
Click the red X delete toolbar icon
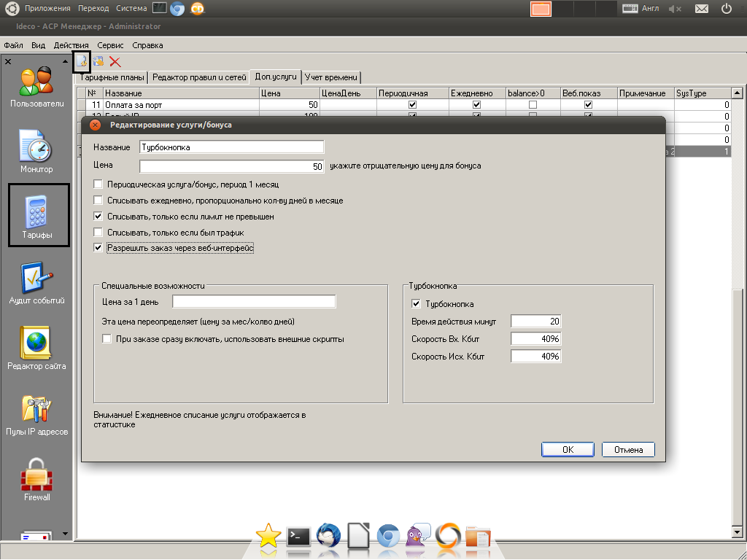[x=115, y=62]
